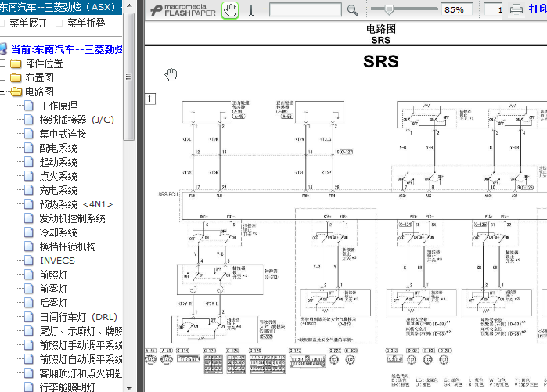
Task: Open 接线插接器 (J/C) diagram
Action: (77, 120)
